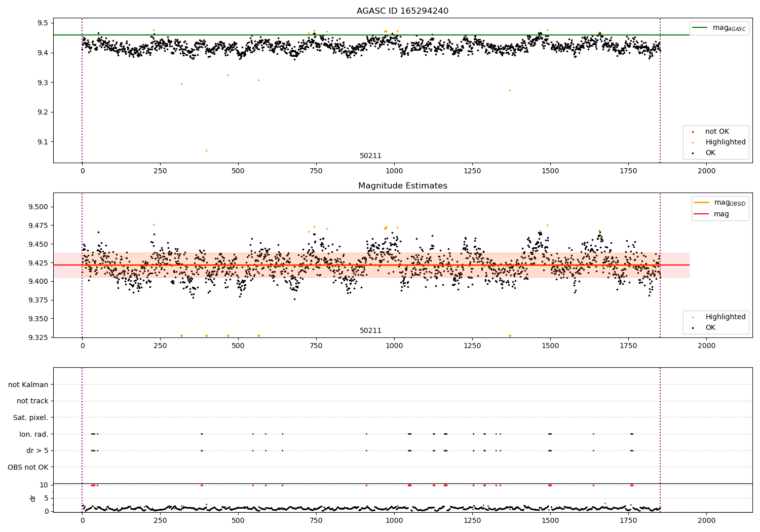Click the 9.2 y-tick in the top plot
This screenshot has height=532, width=760.
(x=43, y=112)
